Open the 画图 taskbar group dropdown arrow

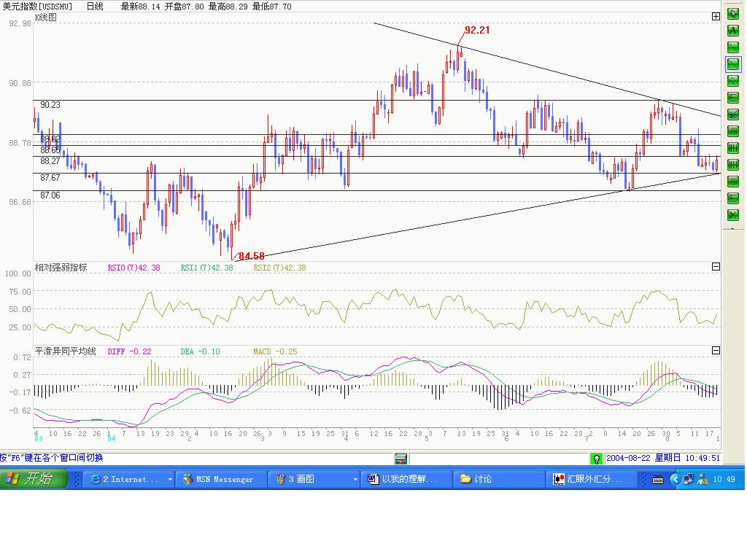[x=355, y=479]
